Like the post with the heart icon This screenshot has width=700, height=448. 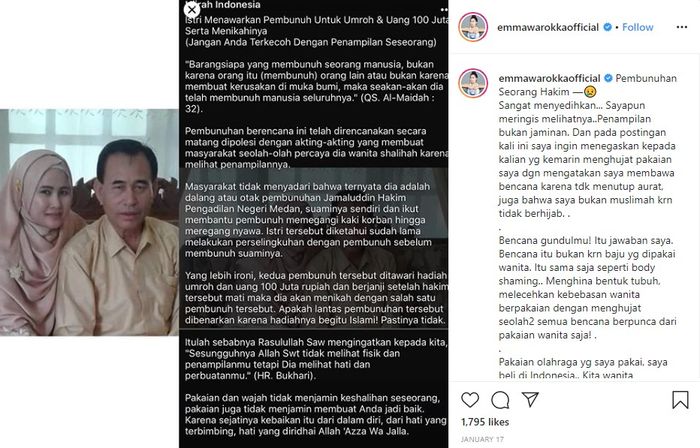point(470,400)
